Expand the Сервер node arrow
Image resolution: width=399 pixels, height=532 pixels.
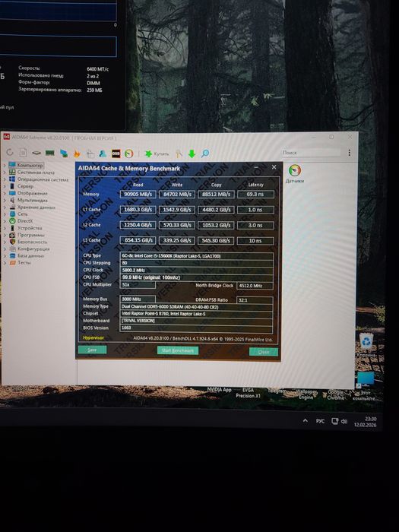5,186
